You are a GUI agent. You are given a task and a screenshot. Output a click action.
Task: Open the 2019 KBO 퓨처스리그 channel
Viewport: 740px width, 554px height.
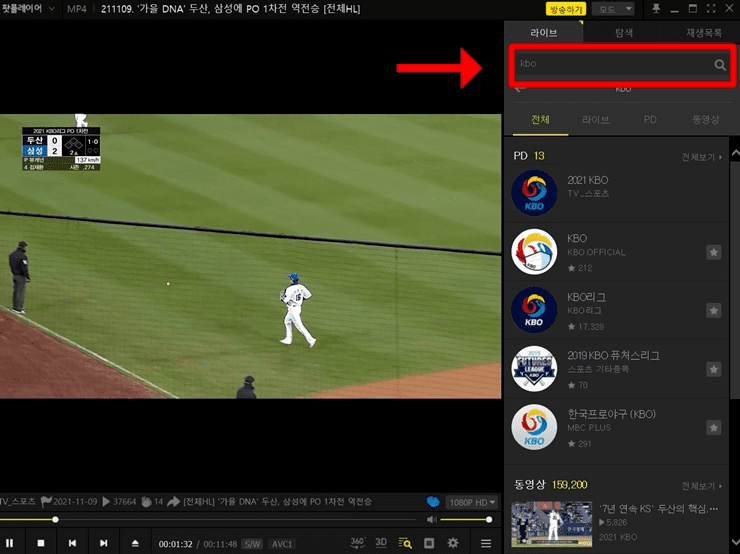click(617, 369)
